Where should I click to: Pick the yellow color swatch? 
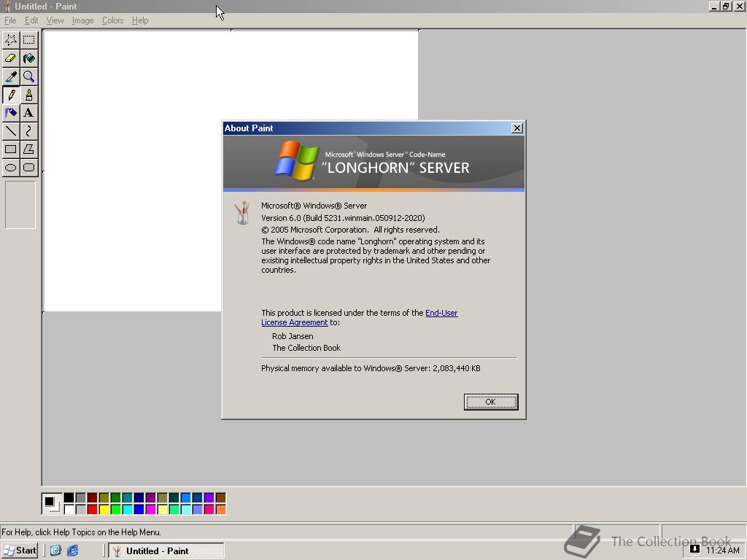(104, 510)
